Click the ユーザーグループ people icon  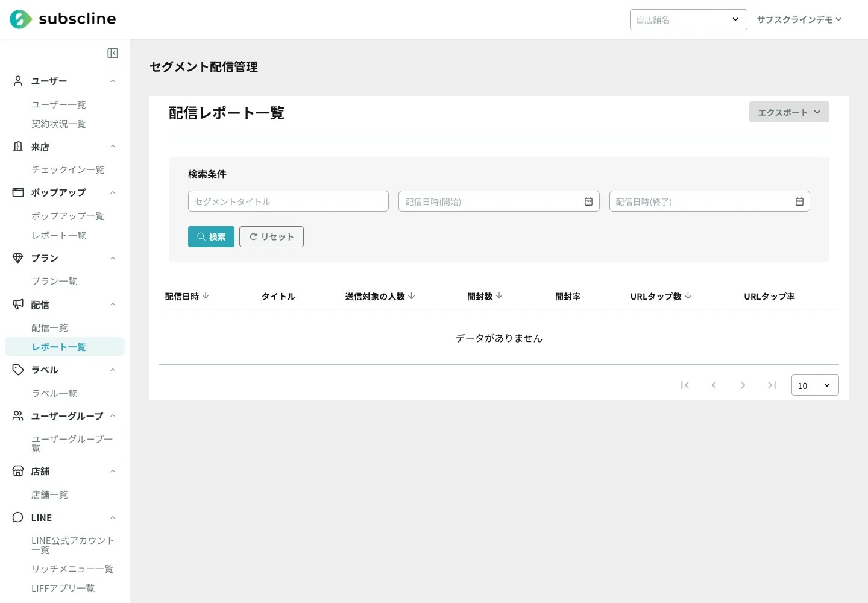18,416
